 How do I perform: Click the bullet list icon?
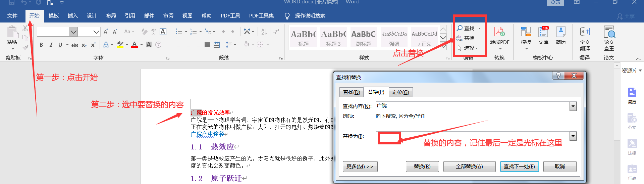pos(179,32)
